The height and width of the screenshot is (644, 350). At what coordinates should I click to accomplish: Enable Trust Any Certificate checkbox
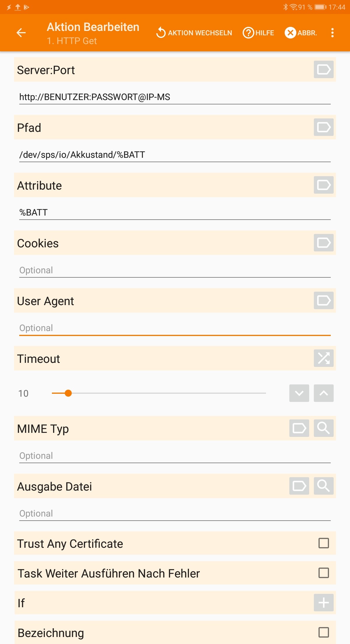point(323,543)
